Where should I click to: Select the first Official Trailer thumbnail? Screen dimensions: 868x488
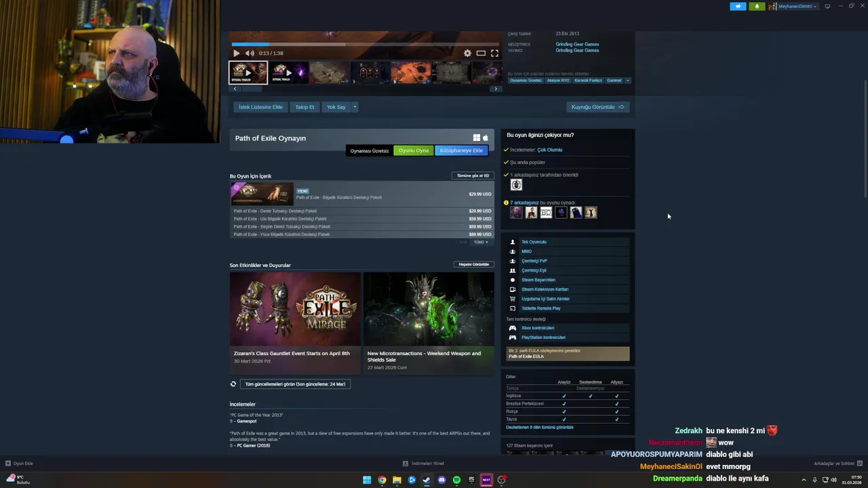[x=248, y=73]
